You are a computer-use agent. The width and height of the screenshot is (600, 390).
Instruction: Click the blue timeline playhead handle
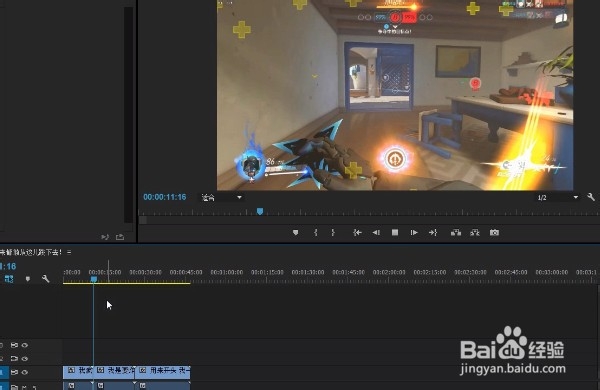[x=94, y=279]
